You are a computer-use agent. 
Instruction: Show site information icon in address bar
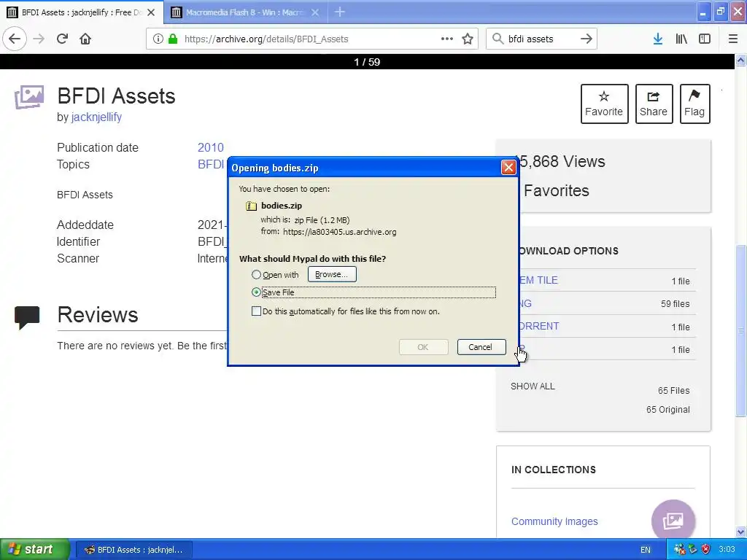click(x=158, y=39)
